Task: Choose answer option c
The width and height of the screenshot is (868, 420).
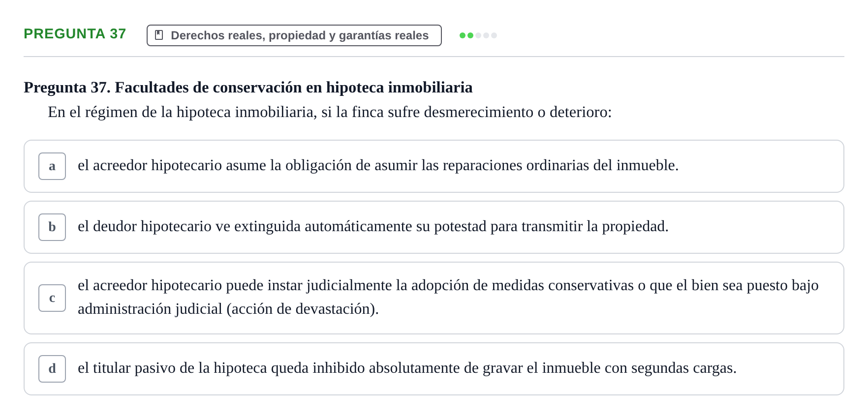Action: pyautogui.click(x=434, y=298)
